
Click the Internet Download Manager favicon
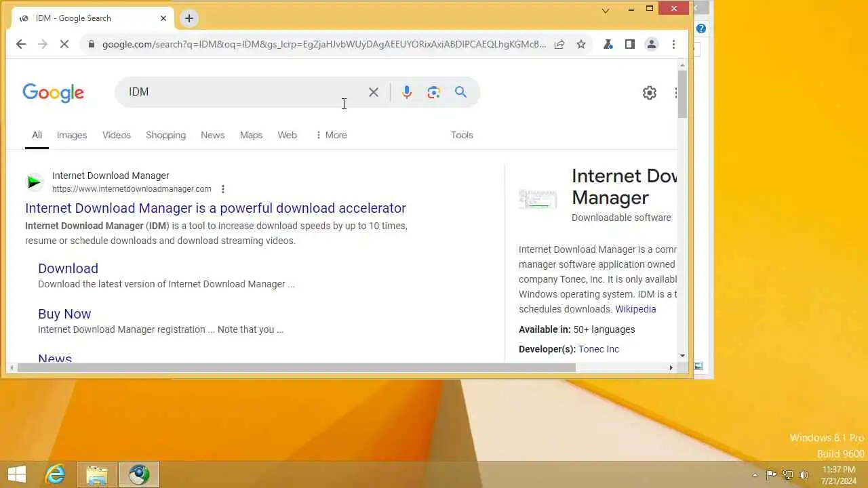point(34,182)
